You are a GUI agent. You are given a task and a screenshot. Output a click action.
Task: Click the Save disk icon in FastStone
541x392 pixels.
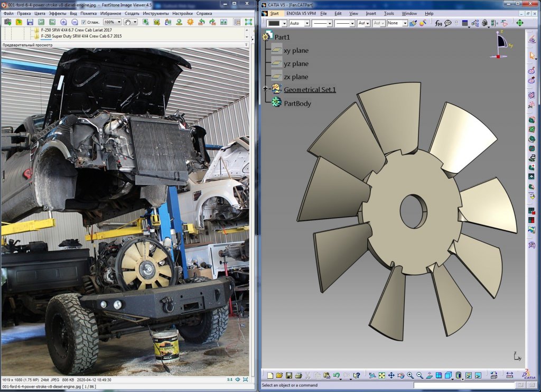tap(30, 22)
